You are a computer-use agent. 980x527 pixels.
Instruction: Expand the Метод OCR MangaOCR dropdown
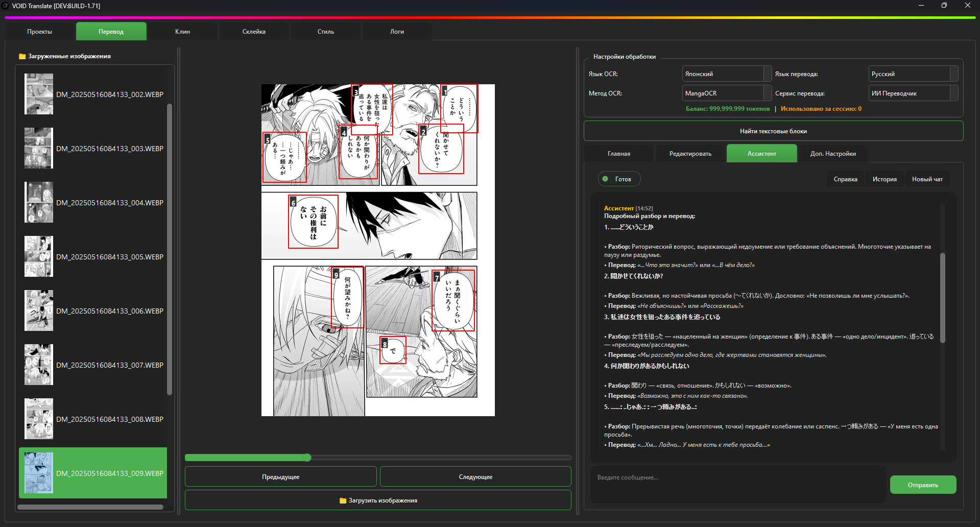[x=726, y=93]
